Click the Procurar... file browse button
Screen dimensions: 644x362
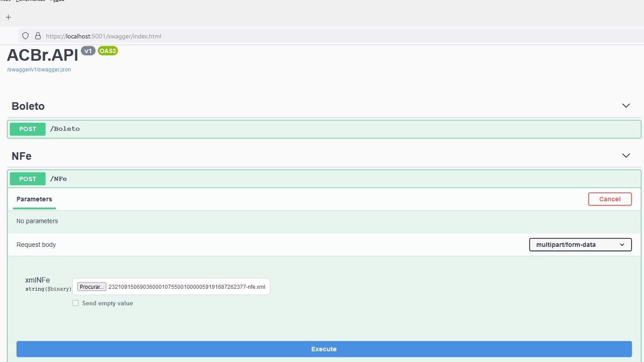coord(92,287)
